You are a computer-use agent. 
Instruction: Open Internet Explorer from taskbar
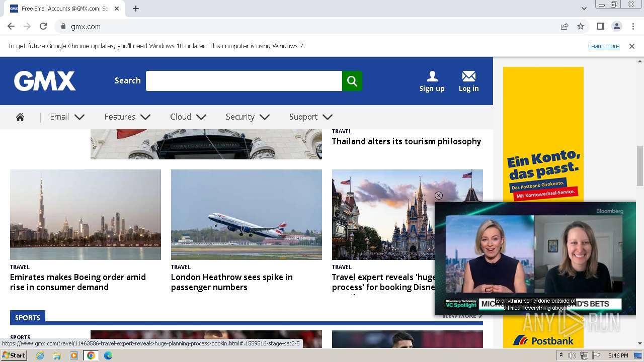(x=40, y=355)
